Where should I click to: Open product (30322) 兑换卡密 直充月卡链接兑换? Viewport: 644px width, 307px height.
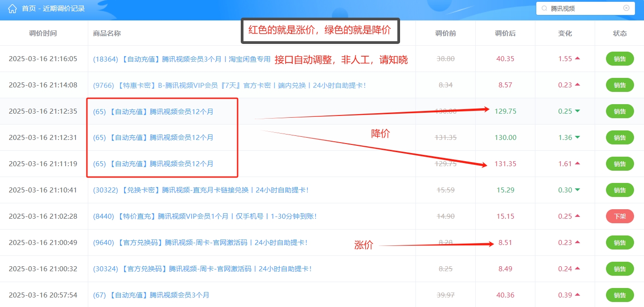(x=200, y=190)
